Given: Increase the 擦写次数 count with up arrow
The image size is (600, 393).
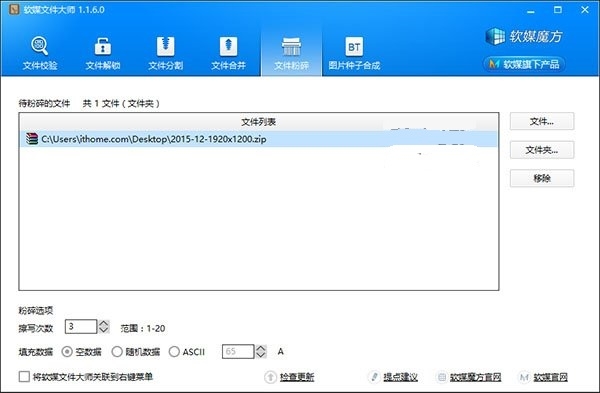Looking at the screenshot, I should point(104,323).
